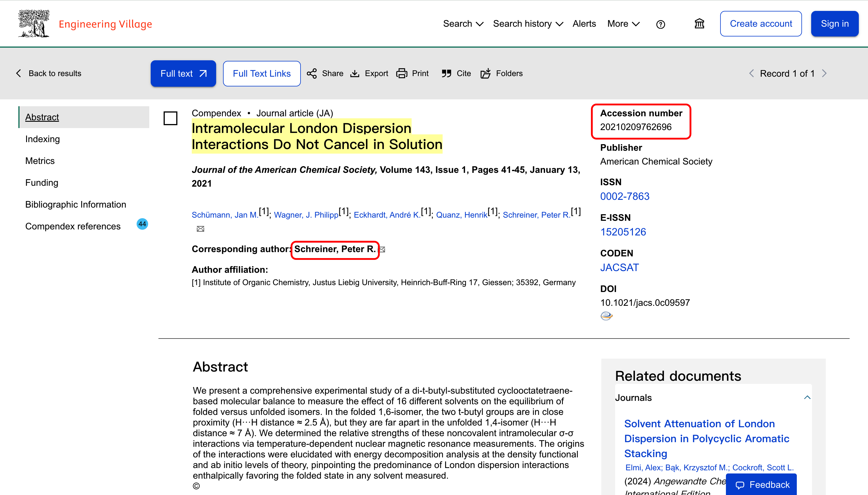Click the Export download icon
Image resolution: width=868 pixels, height=495 pixels.
355,74
